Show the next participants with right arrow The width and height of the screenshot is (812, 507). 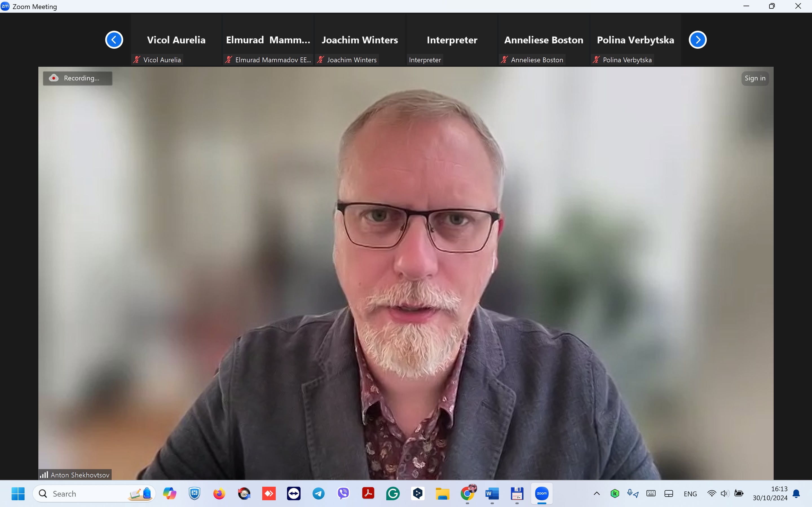[697, 40]
